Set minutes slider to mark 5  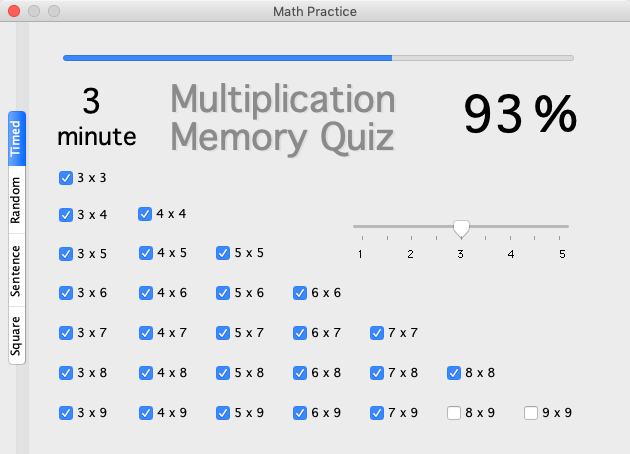pyautogui.click(x=559, y=227)
